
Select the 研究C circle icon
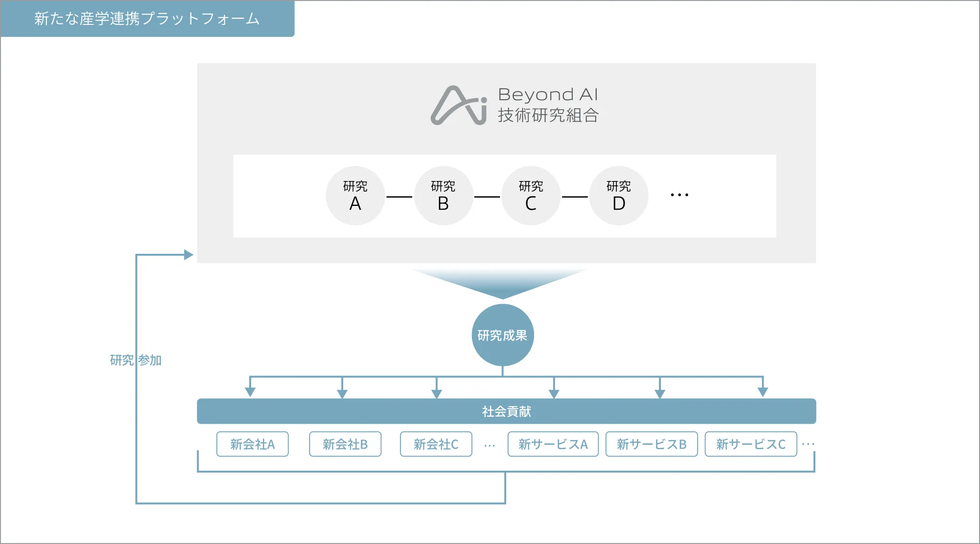coord(531,195)
